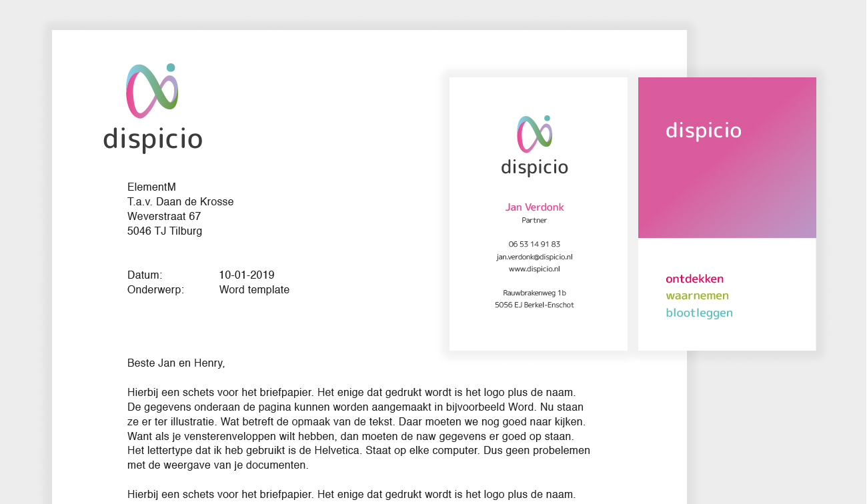This screenshot has width=867, height=504.
Task: Click the date 10-01-2019
Action: pyautogui.click(x=247, y=275)
